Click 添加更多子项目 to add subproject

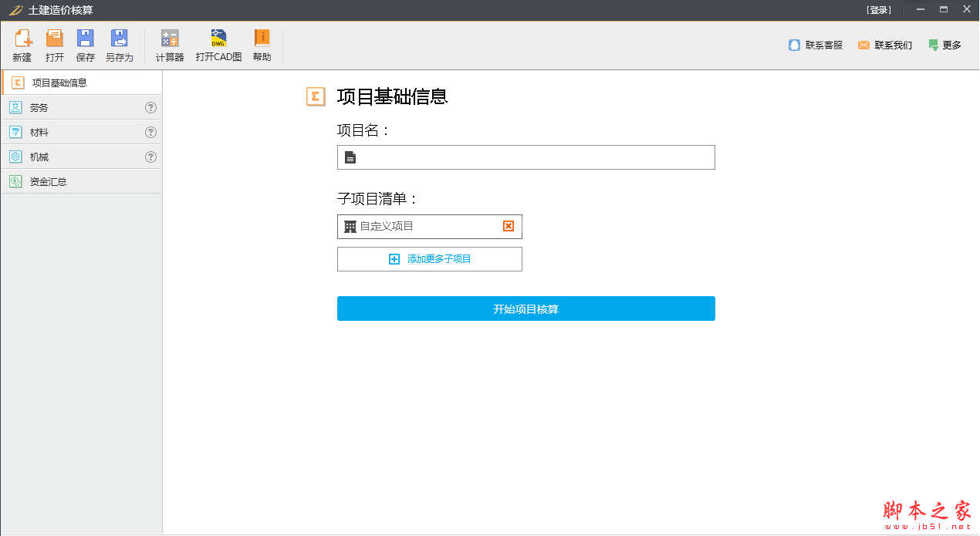tap(430, 259)
